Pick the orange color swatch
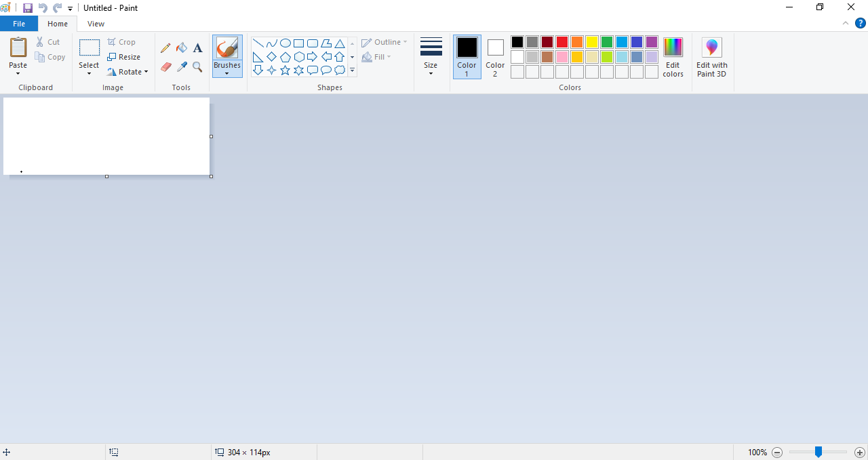The width and height of the screenshot is (868, 460). [577, 42]
